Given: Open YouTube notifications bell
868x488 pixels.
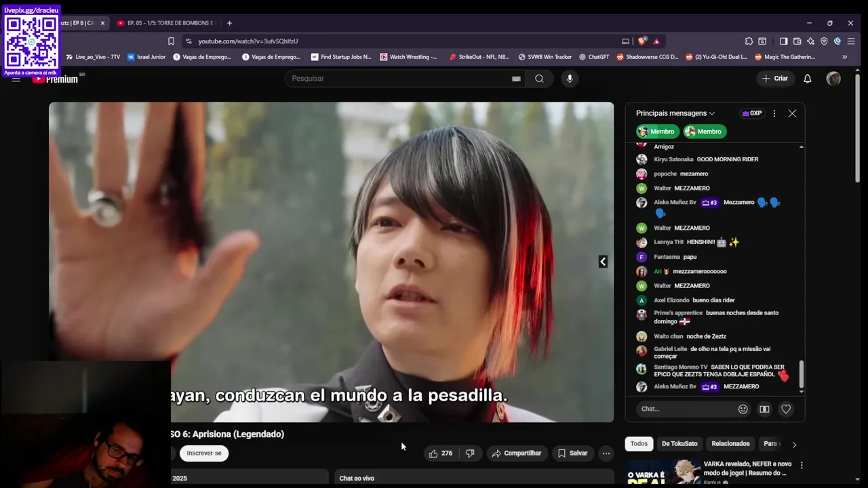Looking at the screenshot, I should [808, 79].
